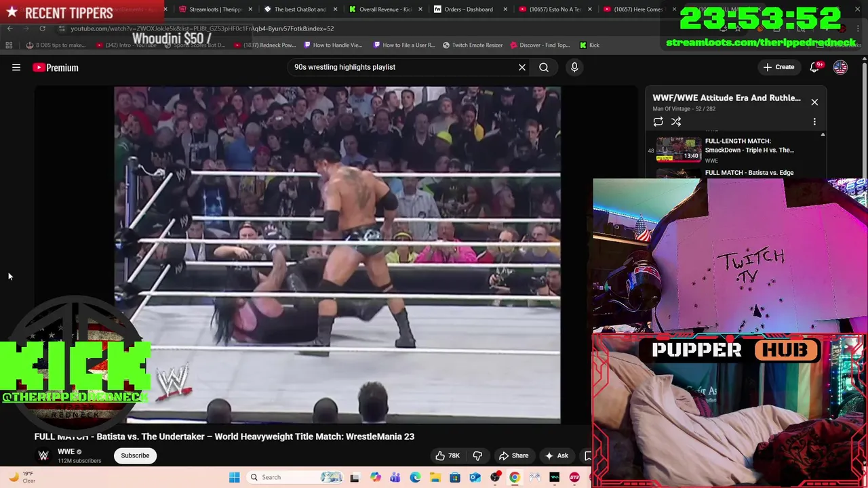
Task: Open Microsoft Teams taskbar icon
Action: tap(395, 477)
